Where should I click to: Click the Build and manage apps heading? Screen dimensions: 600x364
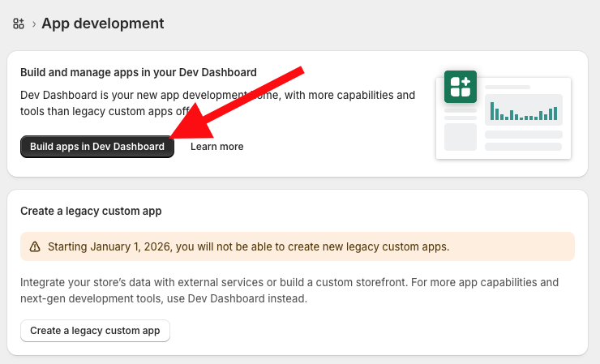(139, 73)
